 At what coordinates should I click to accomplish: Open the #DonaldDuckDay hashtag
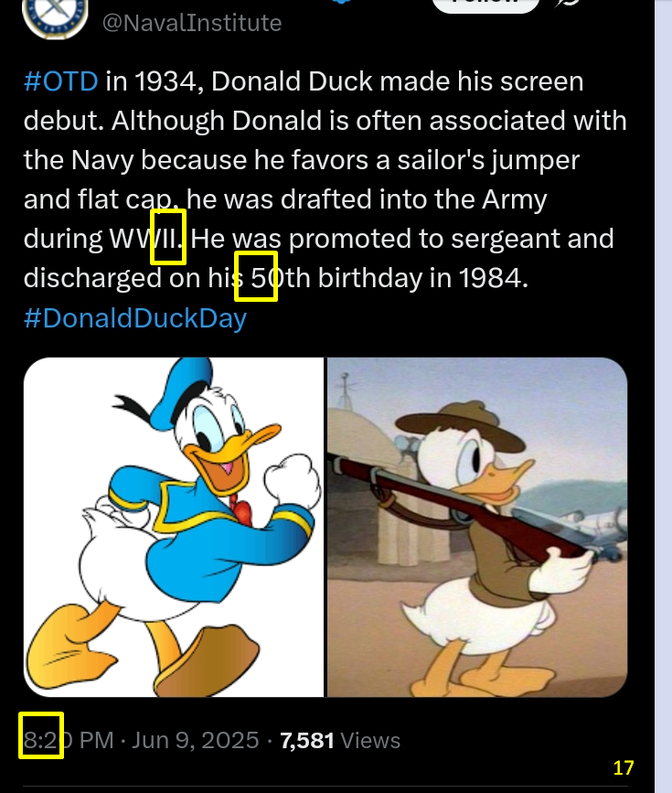(x=135, y=318)
